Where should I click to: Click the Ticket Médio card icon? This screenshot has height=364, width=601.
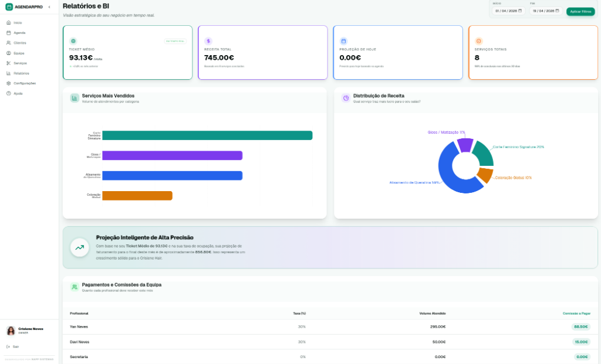pyautogui.click(x=73, y=41)
